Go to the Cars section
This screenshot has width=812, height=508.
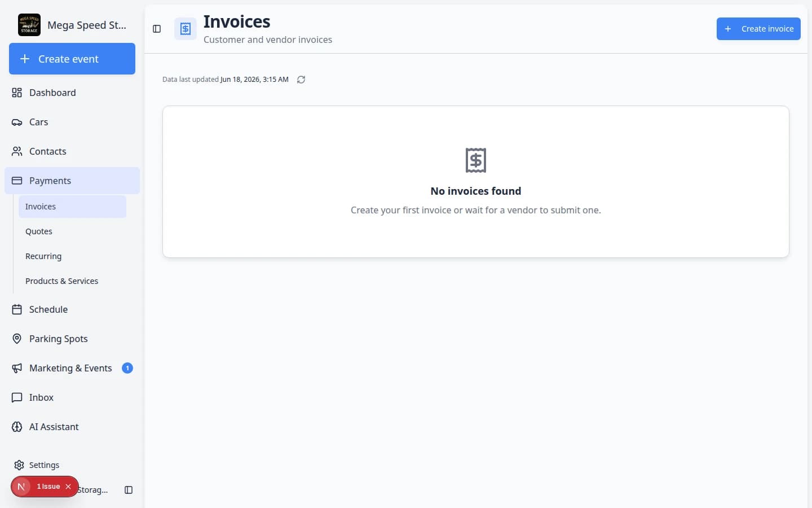coord(72,122)
